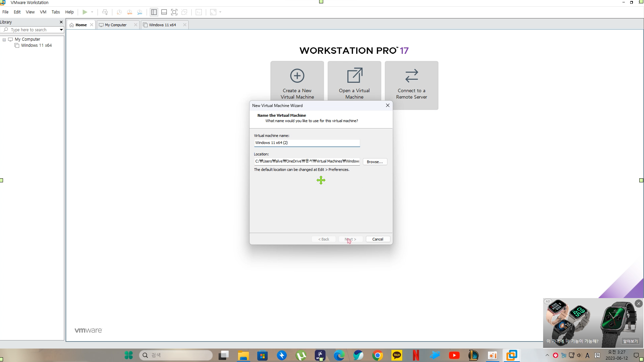Open the Snapshot Manager wrench icon
This screenshot has width=644, height=362.
tap(140, 12)
